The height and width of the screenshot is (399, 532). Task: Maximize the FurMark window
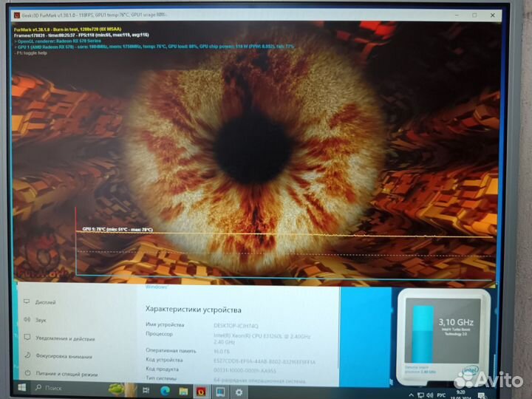tap(473, 15)
